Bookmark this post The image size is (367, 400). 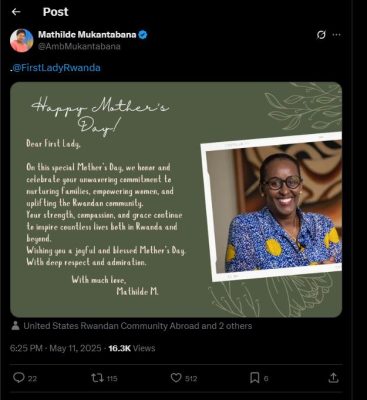click(255, 378)
